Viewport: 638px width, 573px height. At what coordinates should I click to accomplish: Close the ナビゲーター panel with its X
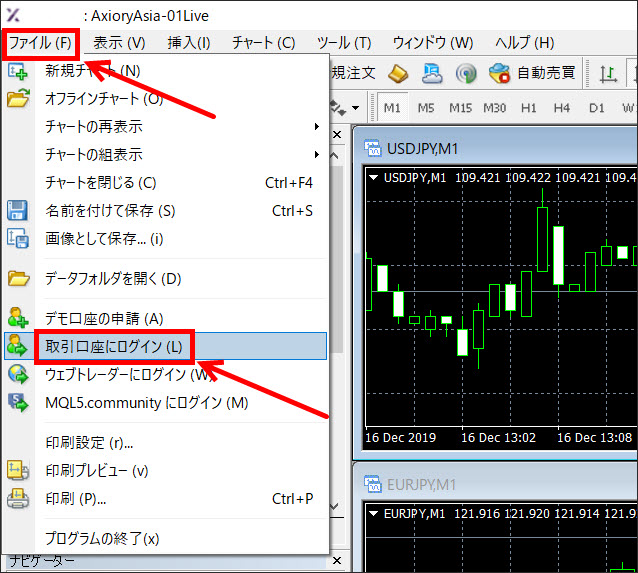point(336,562)
